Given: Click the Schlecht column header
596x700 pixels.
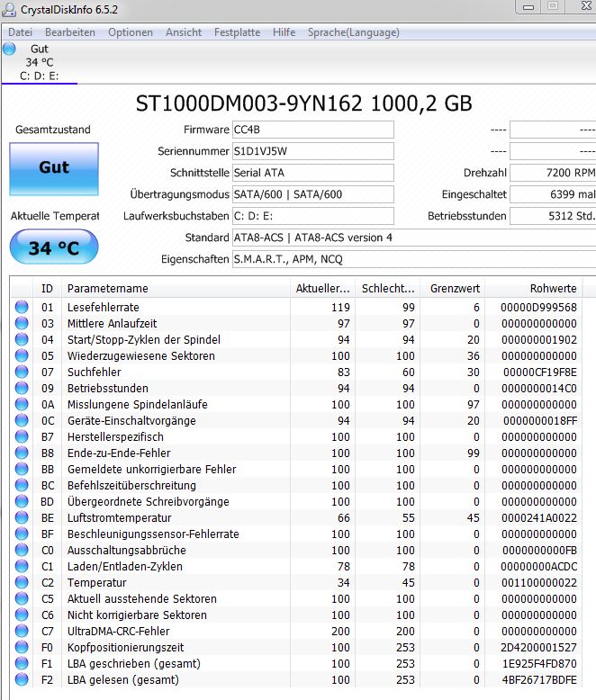Looking at the screenshot, I should [x=388, y=289].
